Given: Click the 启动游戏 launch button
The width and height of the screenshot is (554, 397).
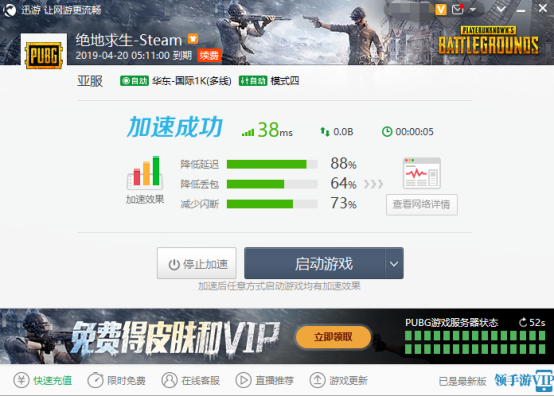Looking at the screenshot, I should tap(315, 263).
